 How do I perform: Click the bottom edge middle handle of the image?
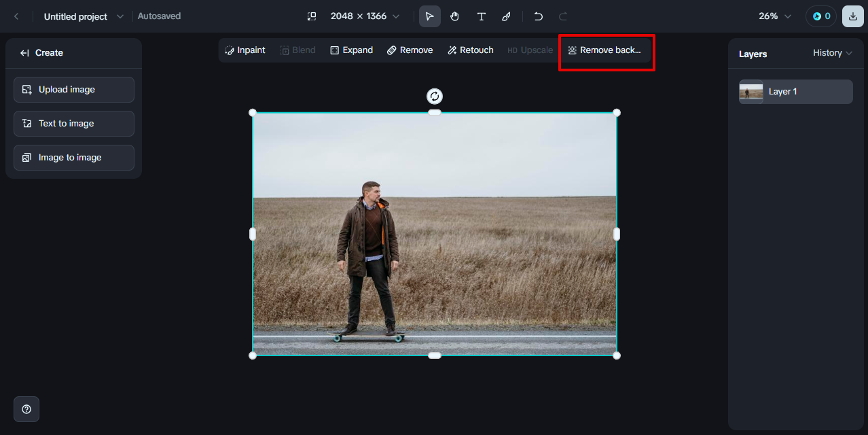tap(435, 355)
